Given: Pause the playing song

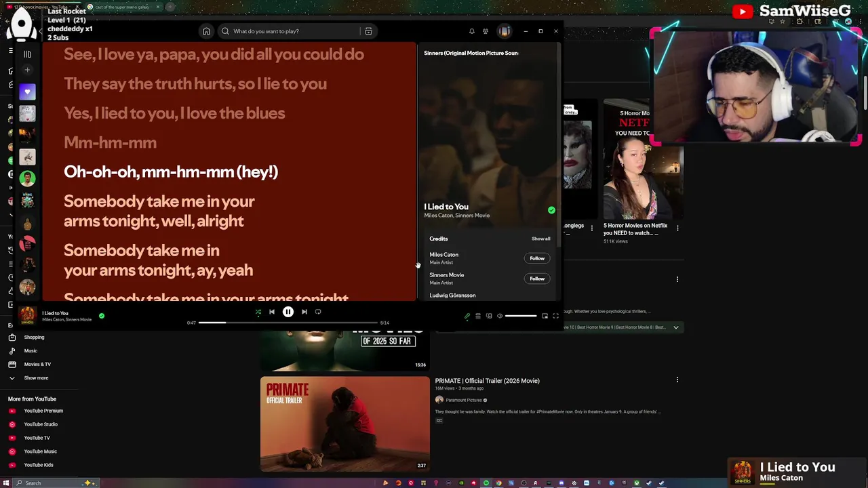Looking at the screenshot, I should (288, 312).
